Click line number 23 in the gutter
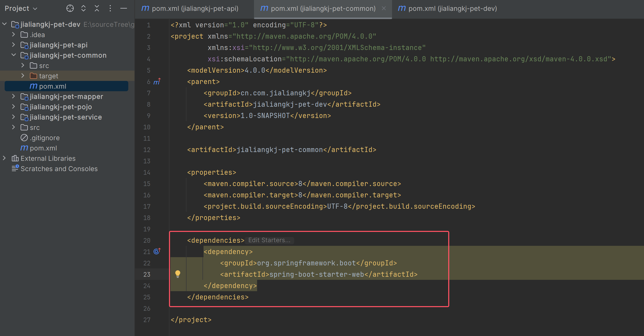 pyautogui.click(x=147, y=274)
